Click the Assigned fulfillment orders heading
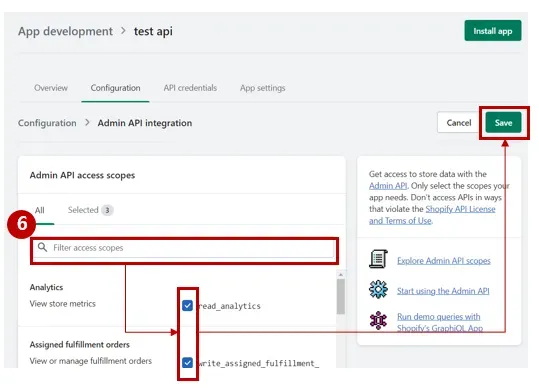This screenshot has height=388, width=539. tap(79, 345)
